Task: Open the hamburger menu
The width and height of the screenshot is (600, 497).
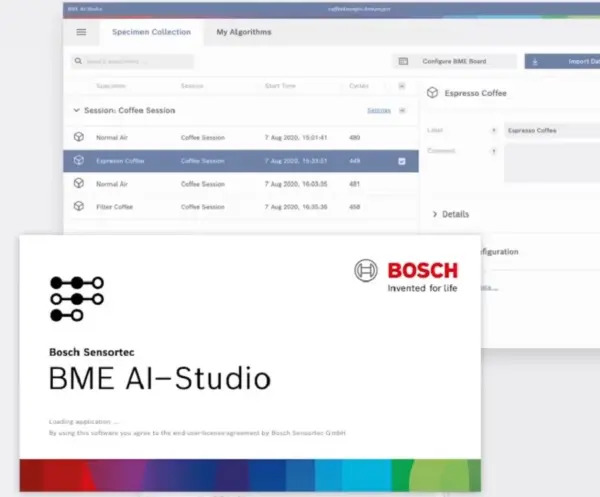Action: pos(81,32)
